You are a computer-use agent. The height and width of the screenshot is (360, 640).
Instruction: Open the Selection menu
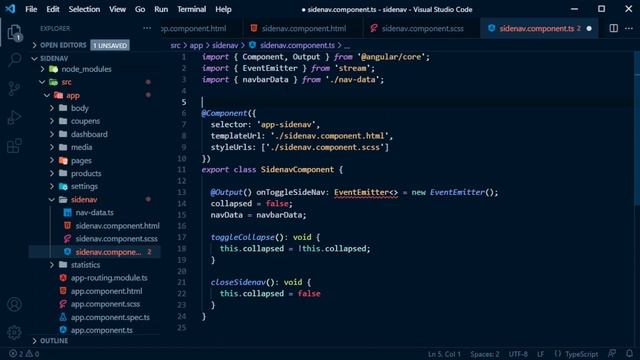[84, 9]
